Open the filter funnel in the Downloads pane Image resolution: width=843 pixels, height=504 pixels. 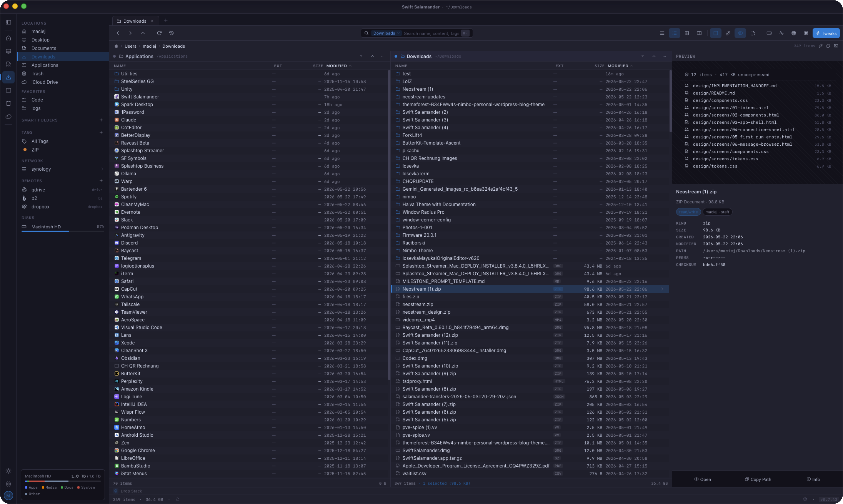point(643,56)
